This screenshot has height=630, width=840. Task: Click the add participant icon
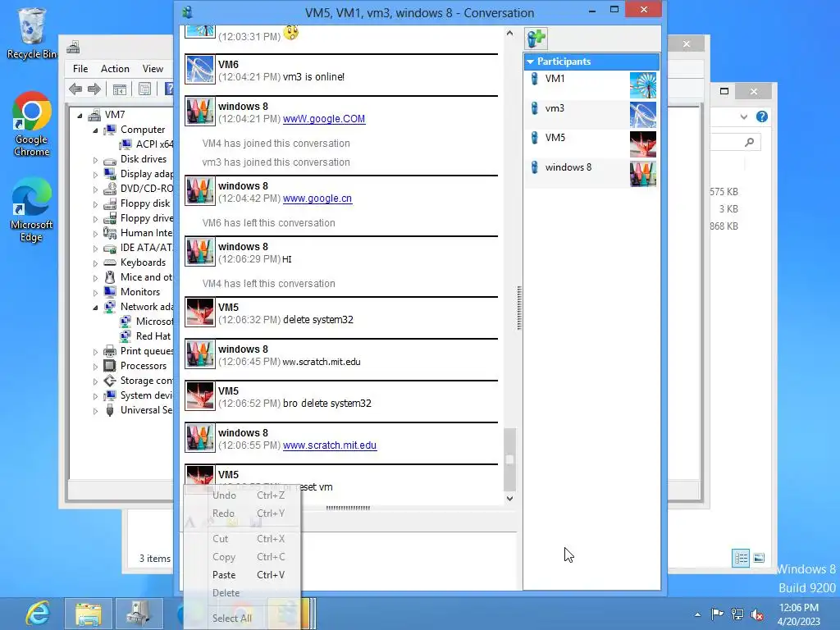pos(536,39)
